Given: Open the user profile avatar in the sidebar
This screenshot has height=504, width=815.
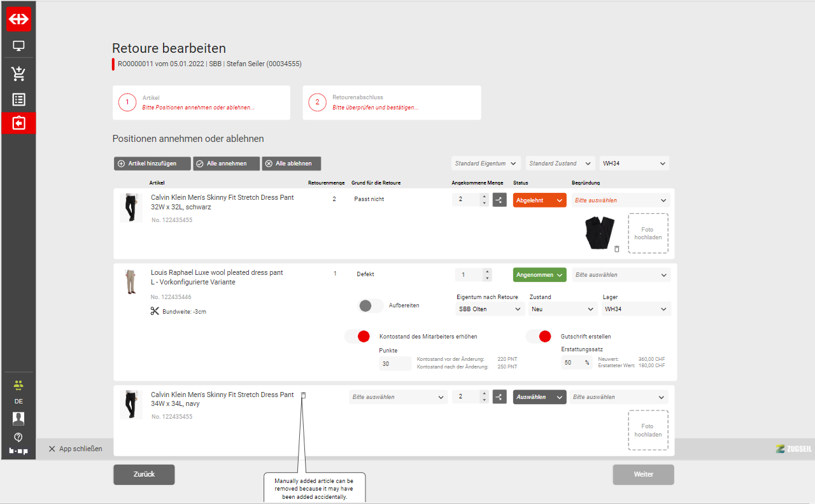Looking at the screenshot, I should pos(18,418).
